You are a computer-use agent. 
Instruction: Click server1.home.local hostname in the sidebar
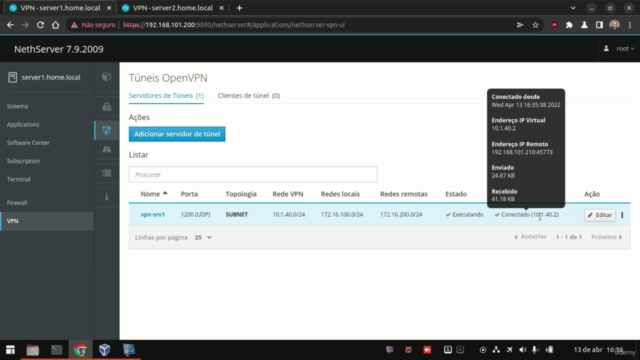[x=51, y=77]
